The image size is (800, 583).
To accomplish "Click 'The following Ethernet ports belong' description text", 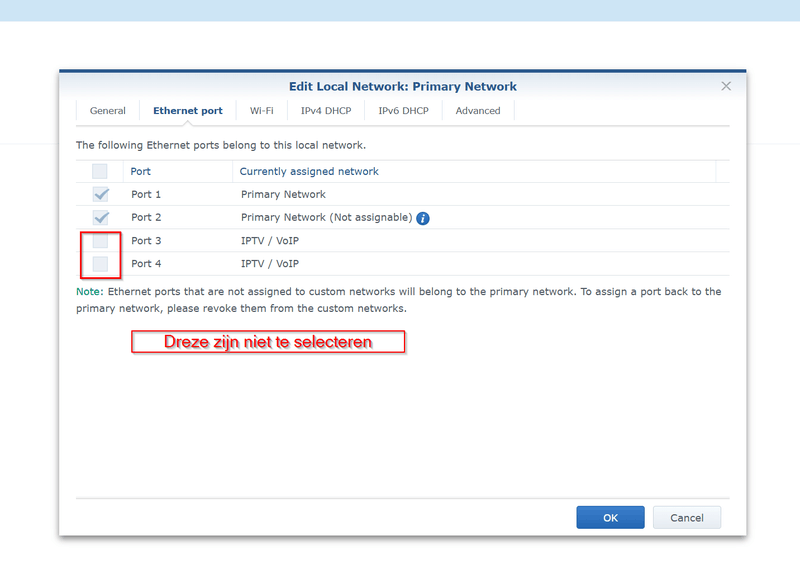I will [221, 145].
